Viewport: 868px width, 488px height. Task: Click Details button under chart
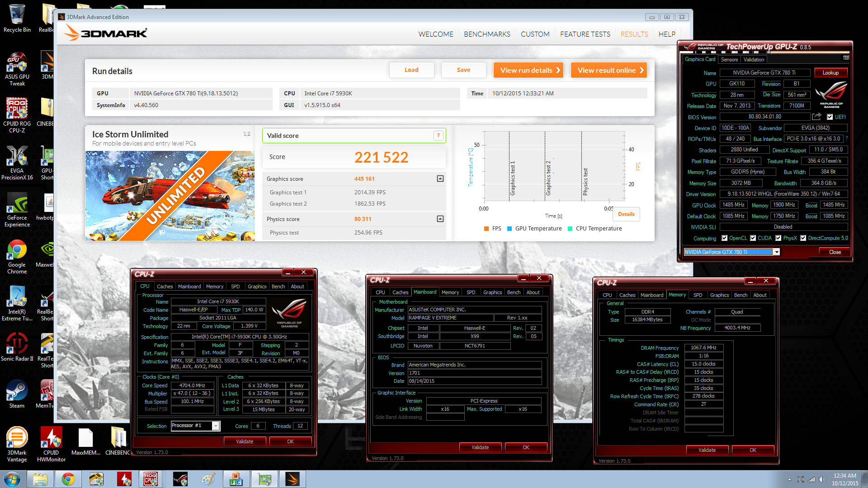(x=626, y=214)
